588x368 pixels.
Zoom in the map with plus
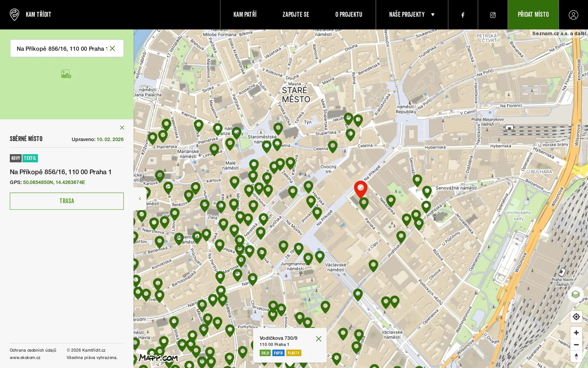(x=576, y=333)
